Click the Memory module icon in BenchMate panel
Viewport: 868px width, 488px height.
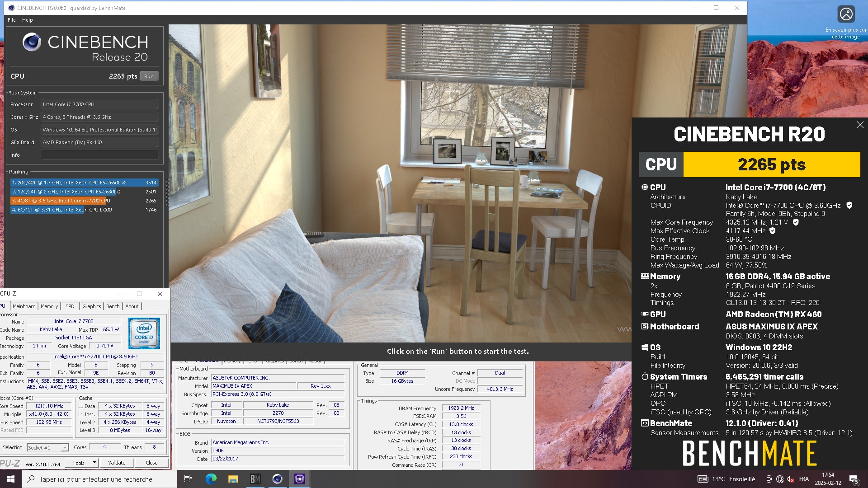coord(645,276)
